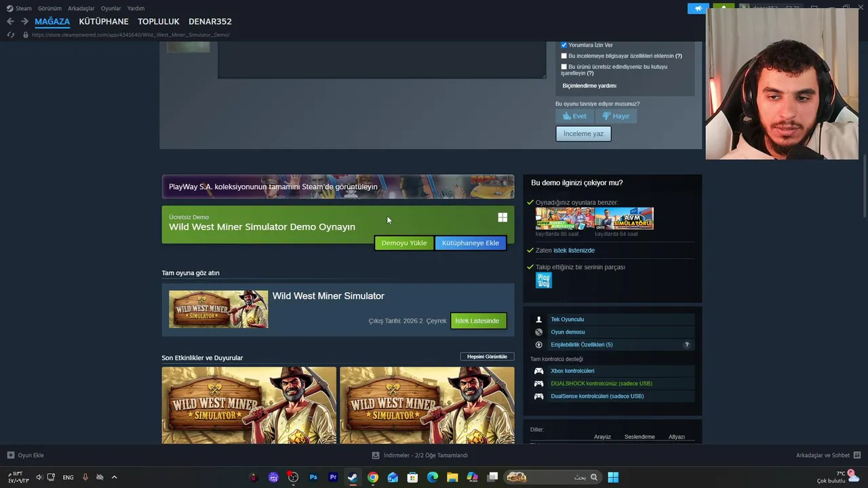Click the DUALSHOCK controller icon
The image size is (868, 488).
click(539, 384)
